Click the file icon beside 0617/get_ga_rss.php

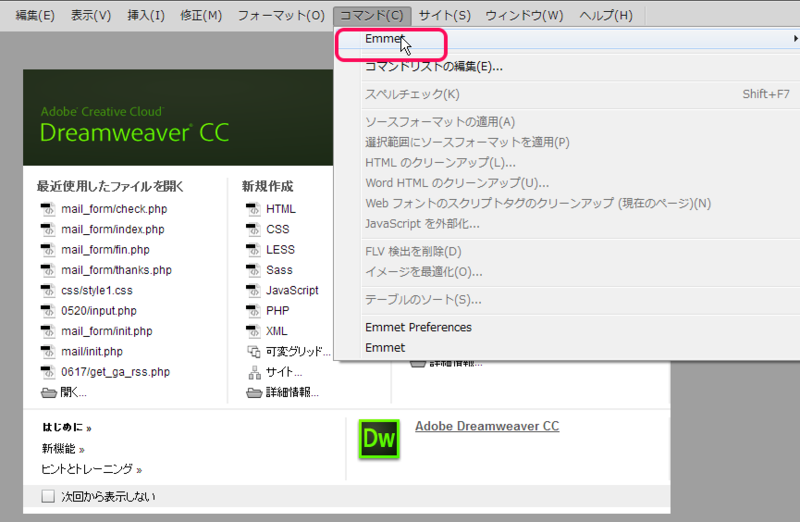48,372
